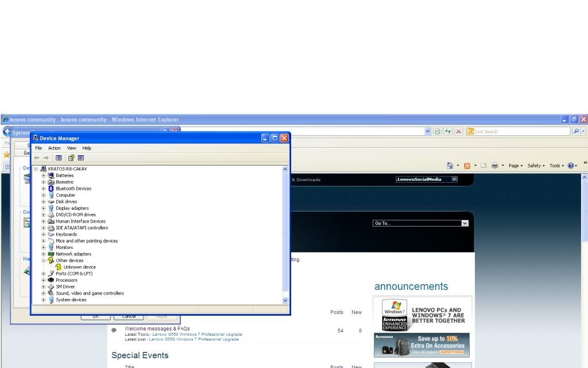Viewport: 588px width, 368px height.
Task: Click the Compatibility View icon in address bar
Action: click(437, 132)
